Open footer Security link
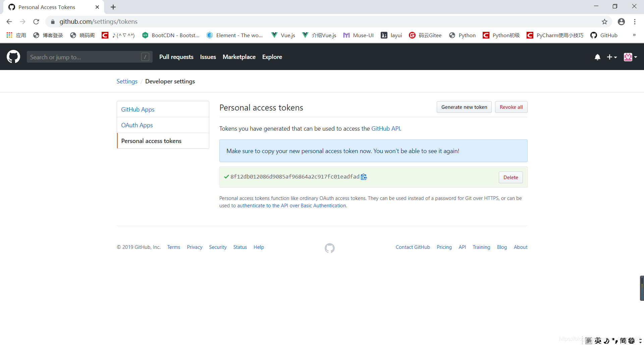Screen dimensions: 644x345 click(218, 247)
